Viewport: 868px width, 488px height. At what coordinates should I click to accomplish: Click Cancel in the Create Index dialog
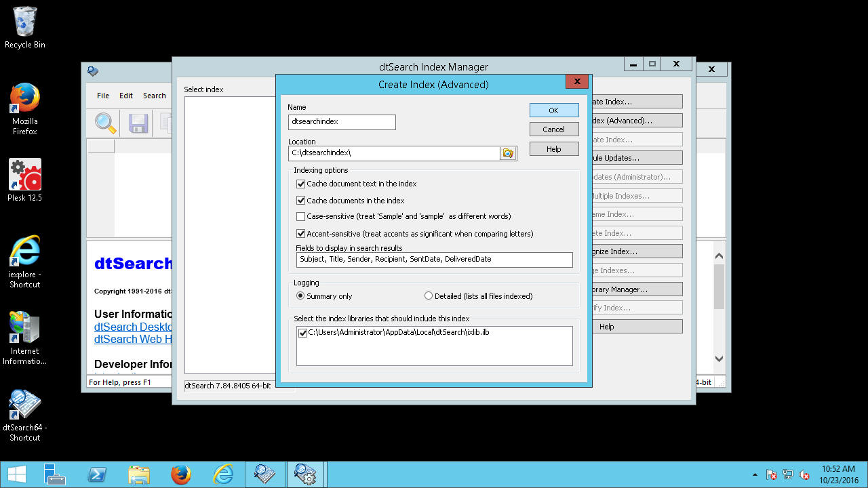coord(553,129)
